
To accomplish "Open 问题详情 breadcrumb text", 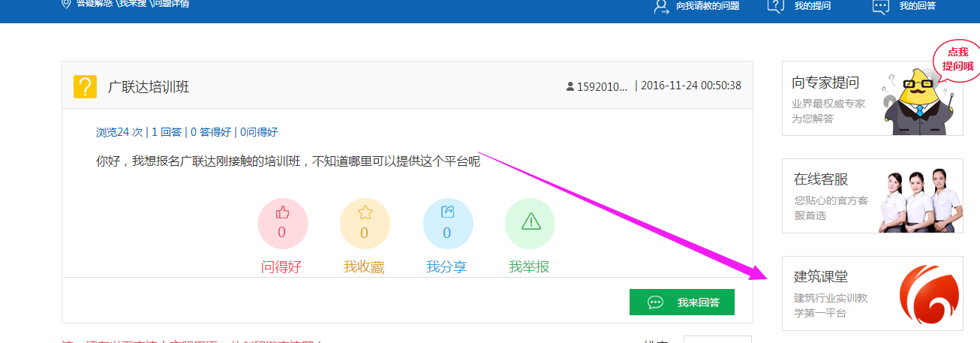I will coord(173,4).
